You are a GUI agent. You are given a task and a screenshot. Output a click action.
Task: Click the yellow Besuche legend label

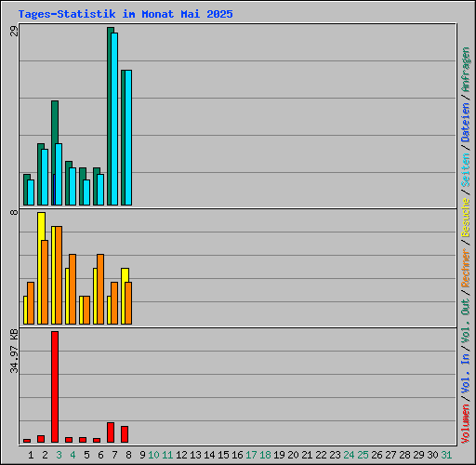[x=465, y=218]
